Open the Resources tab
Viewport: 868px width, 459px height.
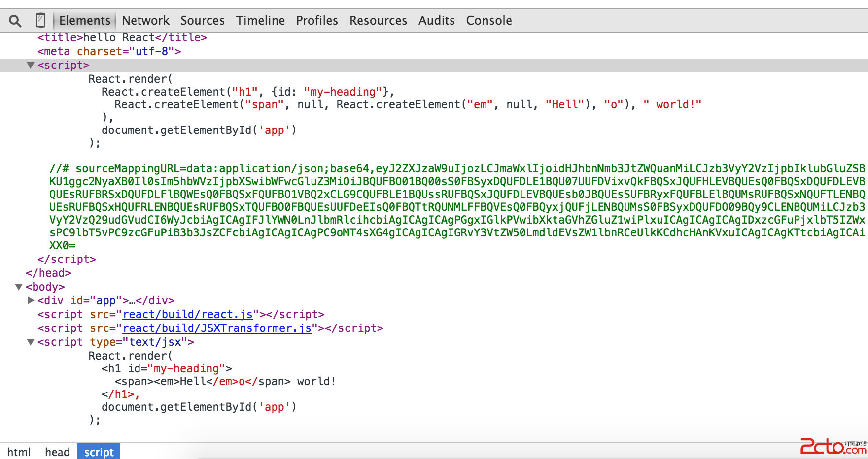click(378, 21)
